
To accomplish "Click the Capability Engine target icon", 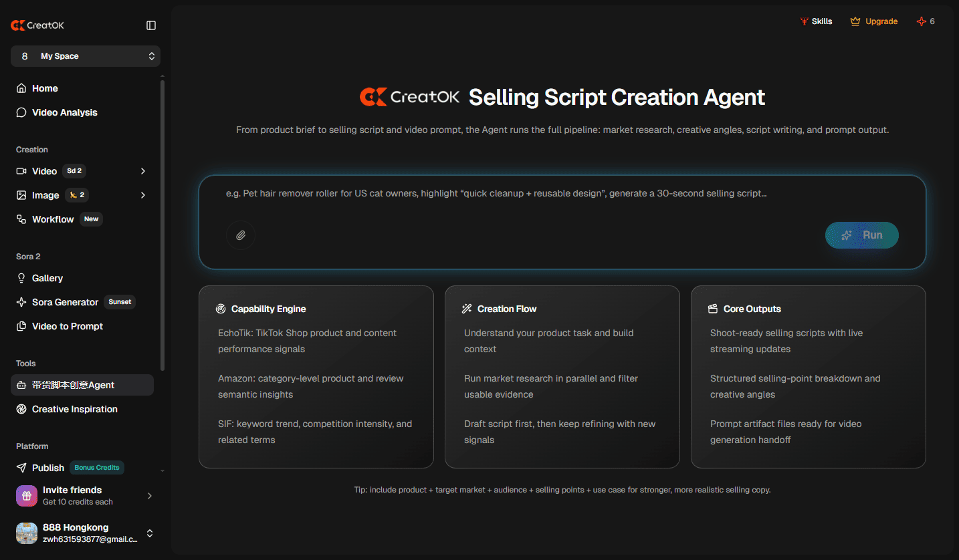I will coord(221,309).
